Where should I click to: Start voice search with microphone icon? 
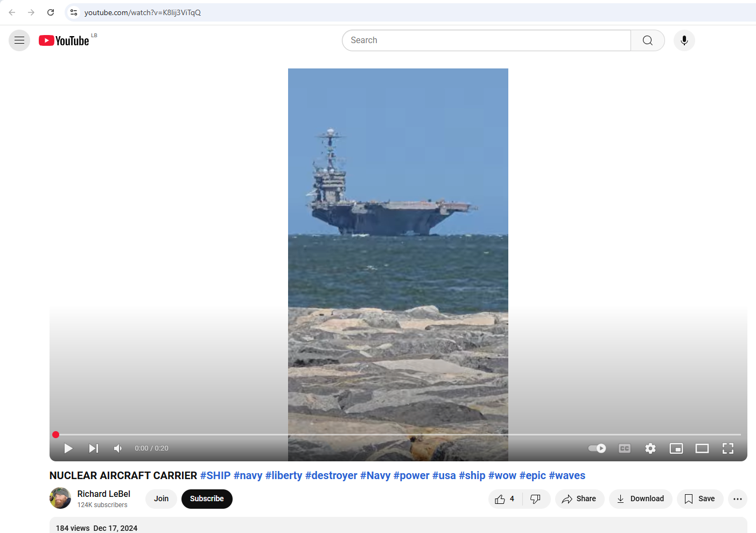click(684, 40)
